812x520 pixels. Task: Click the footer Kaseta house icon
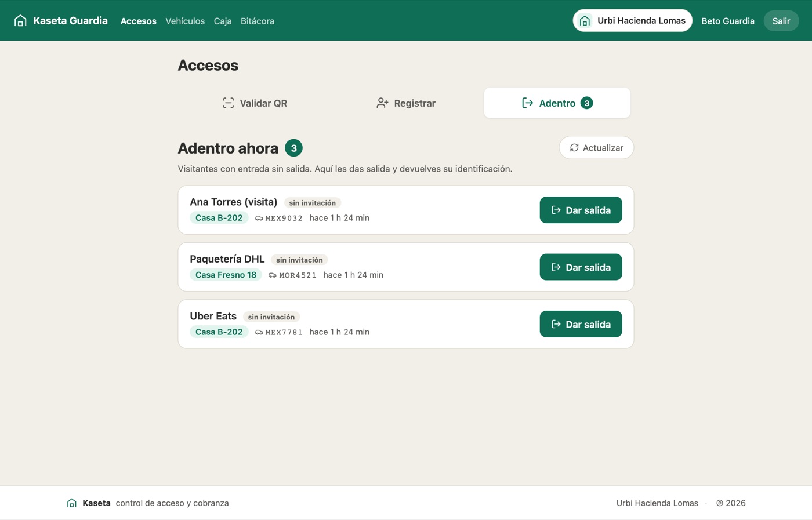72,503
